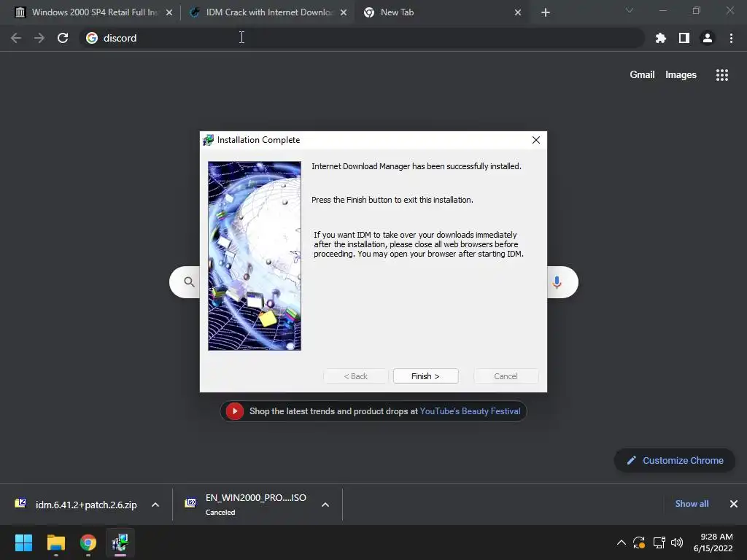Click Show all downloads
The image size is (747, 560).
click(x=692, y=504)
